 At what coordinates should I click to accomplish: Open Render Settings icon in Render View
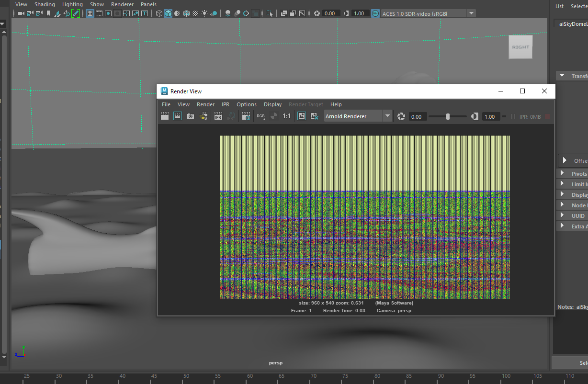246,116
